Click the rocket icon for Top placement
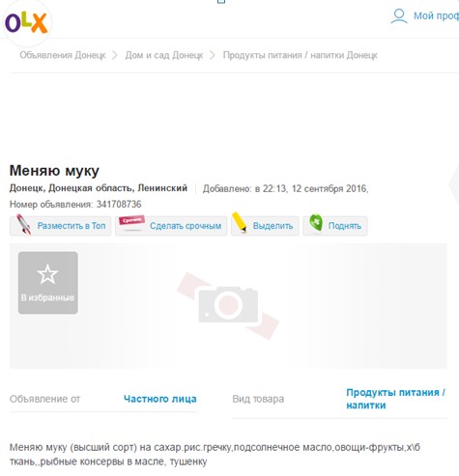The width and height of the screenshot is (459, 476). tap(24, 225)
